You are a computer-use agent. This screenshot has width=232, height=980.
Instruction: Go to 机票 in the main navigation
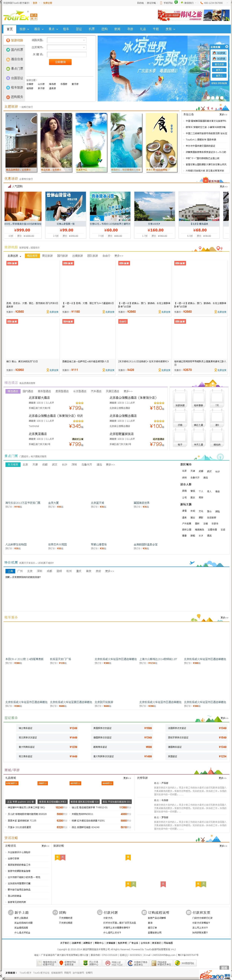pos(92,29)
